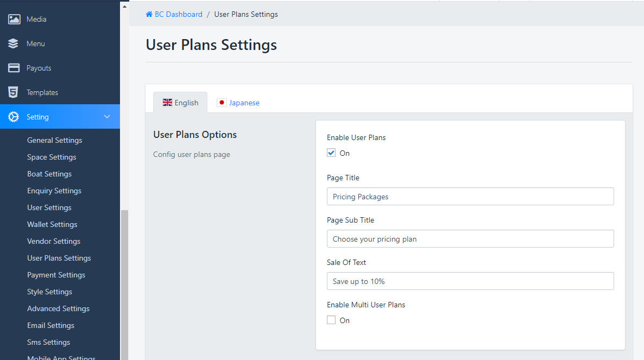Viewport: 644px width, 360px height.
Task: Click the home icon in breadcrumb
Action: [149, 15]
